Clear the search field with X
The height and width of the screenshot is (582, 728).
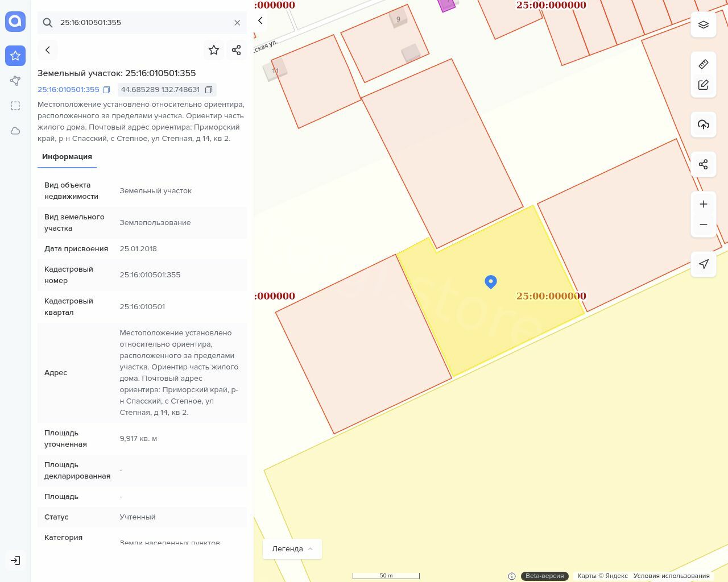tap(237, 23)
